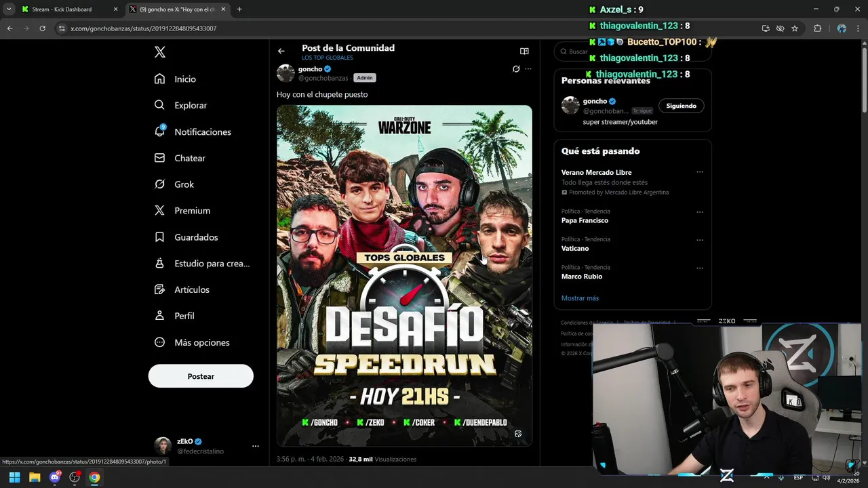Close the Kick Dashboard tab
Viewport: 868px width, 488px height.
[115, 9]
